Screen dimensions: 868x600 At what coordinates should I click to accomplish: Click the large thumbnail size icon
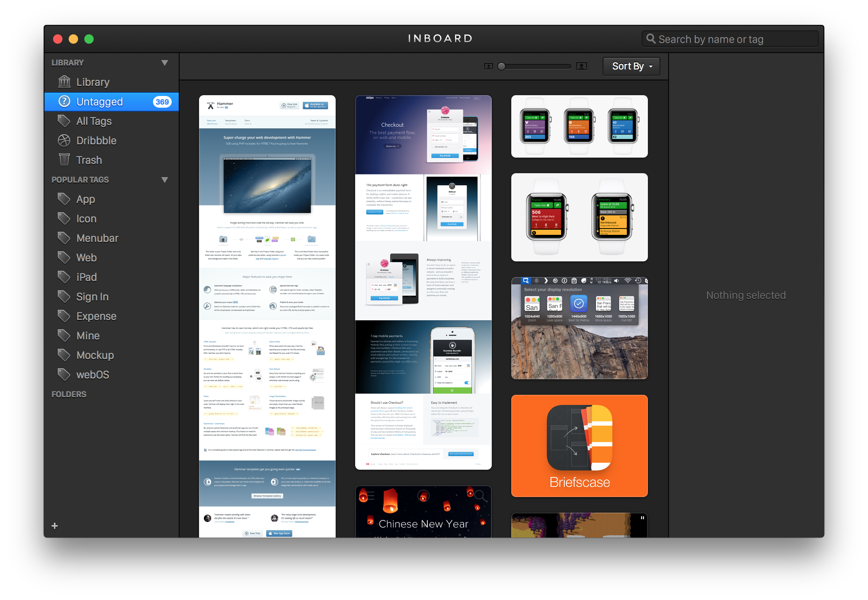(x=581, y=66)
